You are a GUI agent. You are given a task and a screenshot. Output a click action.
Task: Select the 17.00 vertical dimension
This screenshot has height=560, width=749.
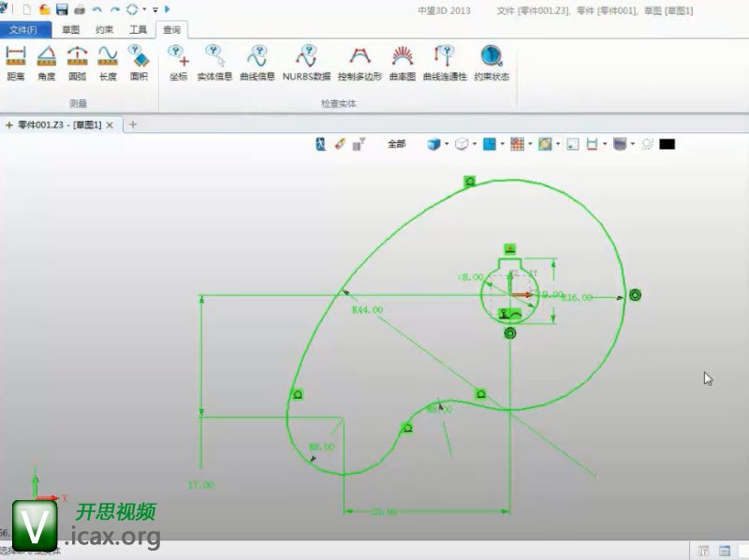(200, 484)
